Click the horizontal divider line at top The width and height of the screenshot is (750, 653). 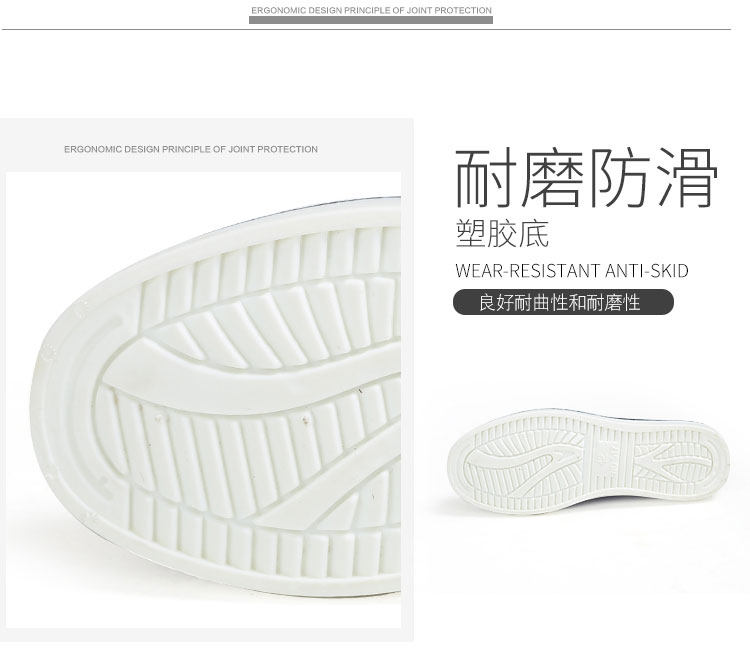pos(366,29)
